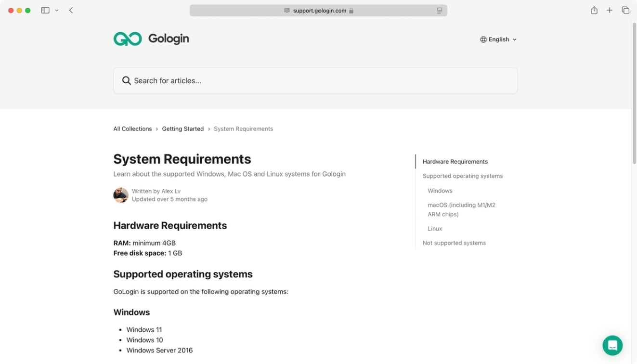Expand the sidebar options chevron in toolbar

tap(57, 10)
